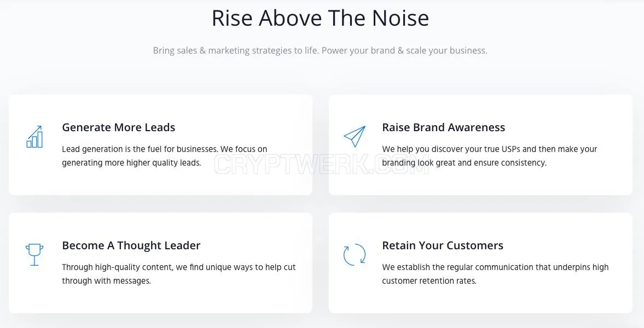644x328 pixels.
Task: Click the bar chart growth icon
Action: (34, 137)
